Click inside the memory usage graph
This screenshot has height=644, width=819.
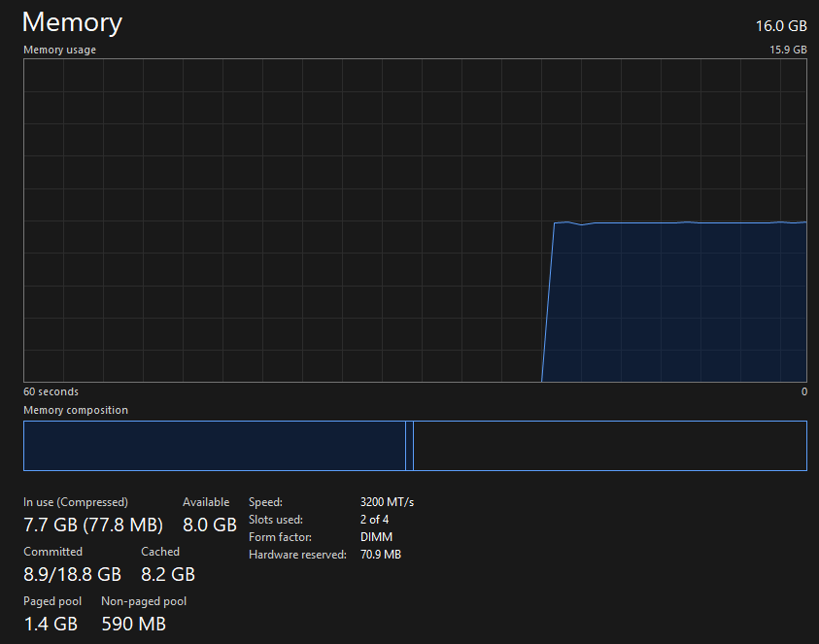point(415,220)
